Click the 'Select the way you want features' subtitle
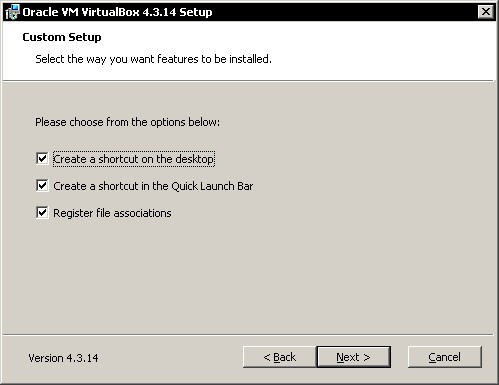 pyautogui.click(x=153, y=59)
